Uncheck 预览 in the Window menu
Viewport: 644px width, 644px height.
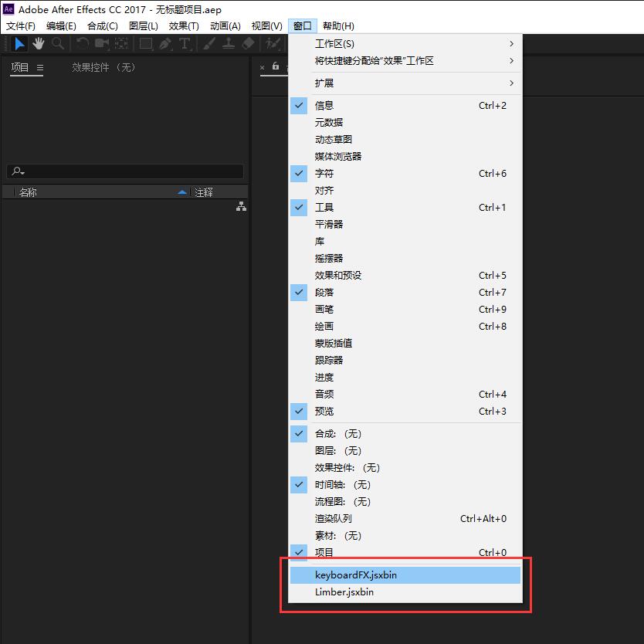click(x=405, y=411)
